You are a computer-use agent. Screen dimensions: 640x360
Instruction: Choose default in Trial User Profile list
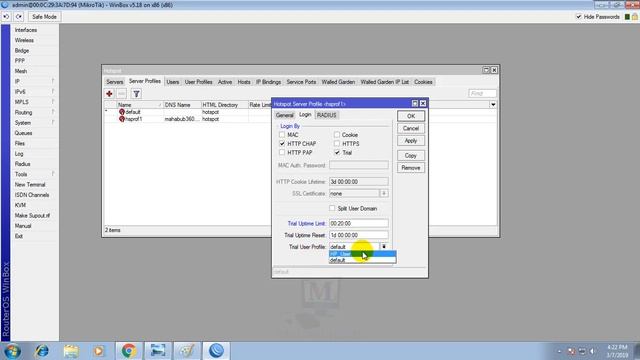[362, 260]
